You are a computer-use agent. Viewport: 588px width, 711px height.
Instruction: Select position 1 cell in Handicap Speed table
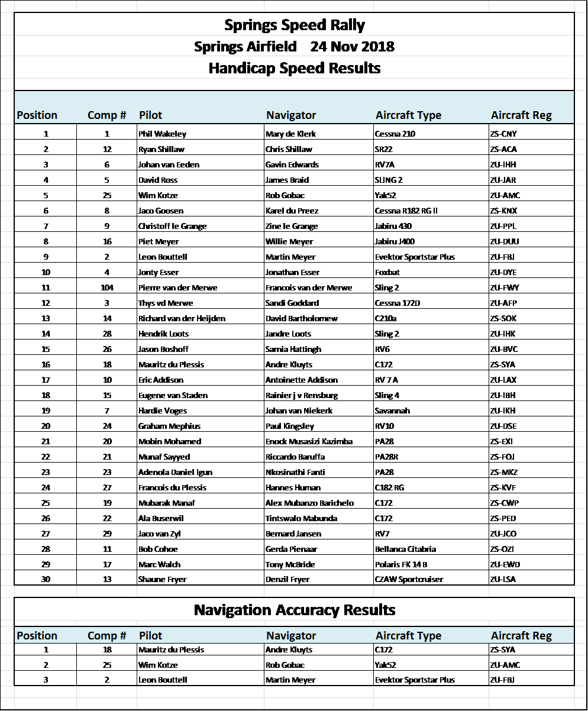click(x=46, y=134)
